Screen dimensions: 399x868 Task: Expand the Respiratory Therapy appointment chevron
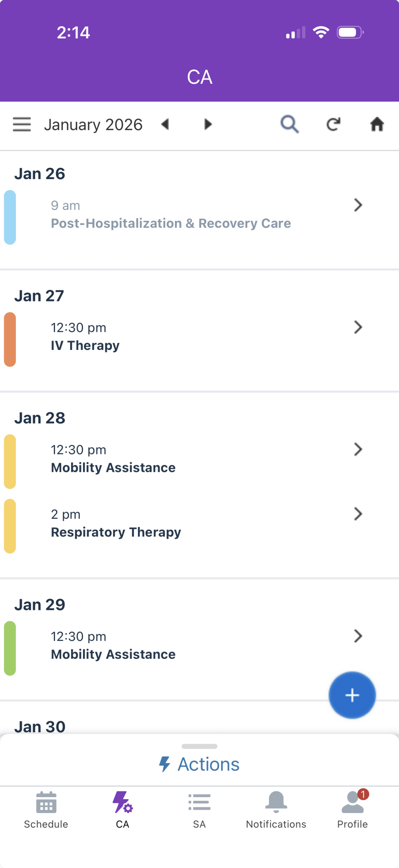(x=358, y=514)
